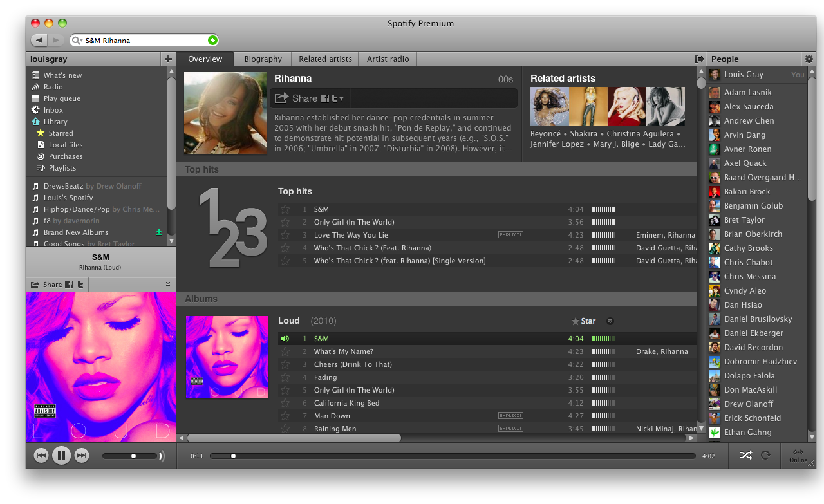Star the Loud album

583,321
